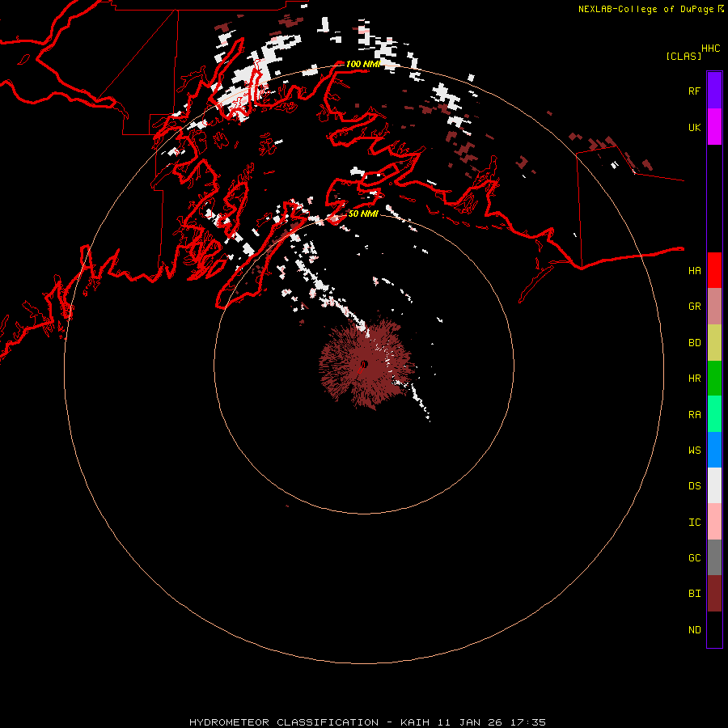
Task: Click the KAIH station identifier
Action: coord(415,722)
